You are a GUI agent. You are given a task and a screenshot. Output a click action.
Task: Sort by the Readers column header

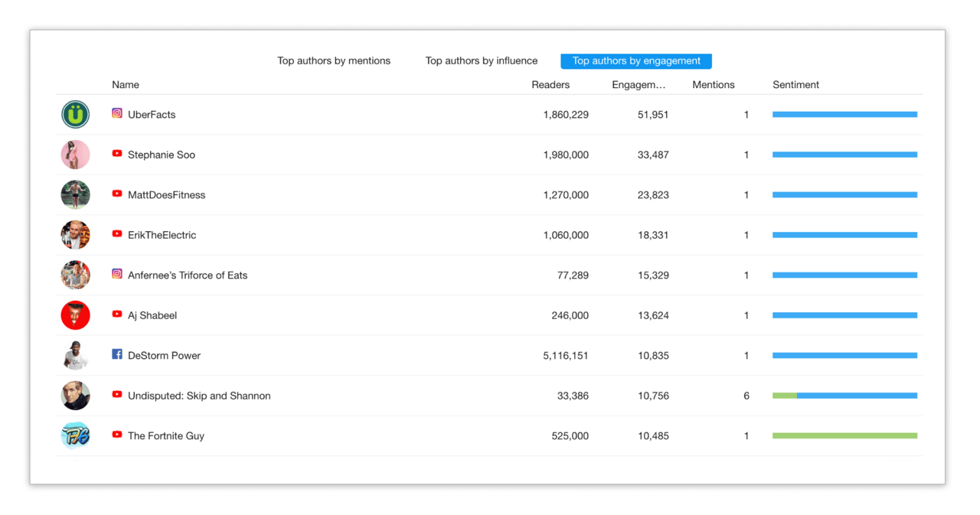[x=550, y=85]
